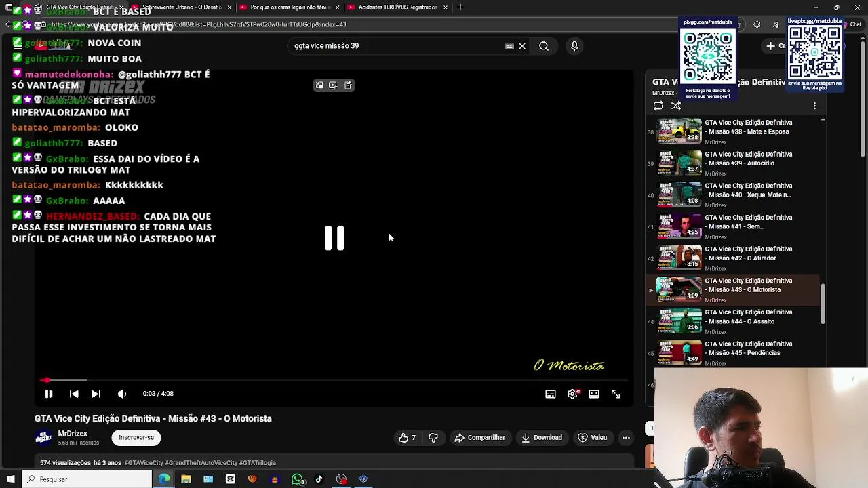Click the Download button
Screen dimensions: 868x488
point(541,438)
